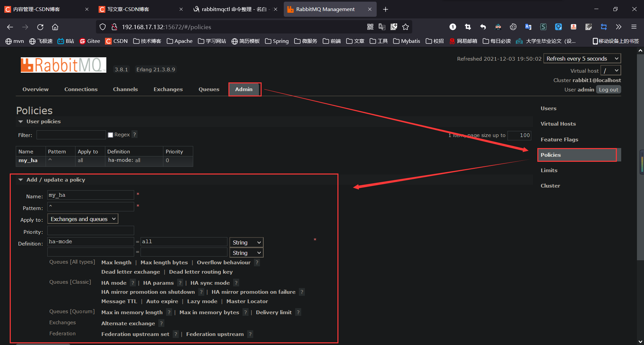Switch to the Exchanges tab
The height and width of the screenshot is (345, 644).
pyautogui.click(x=168, y=89)
